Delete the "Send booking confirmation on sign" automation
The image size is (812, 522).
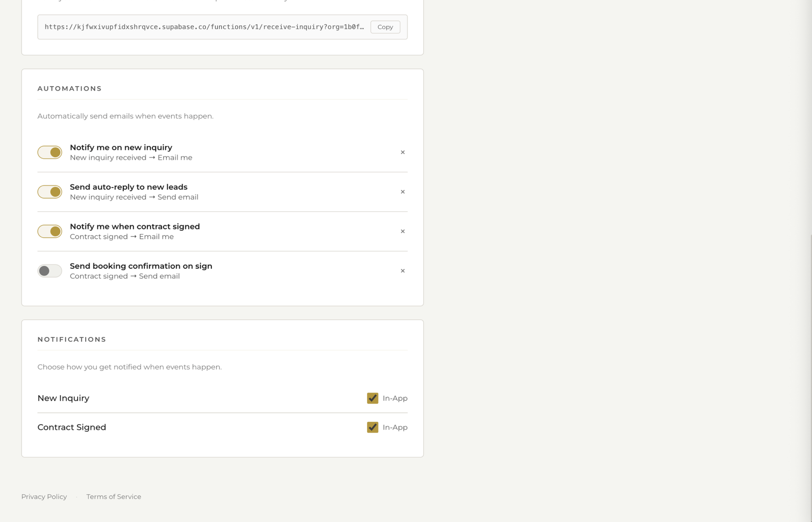[403, 271]
